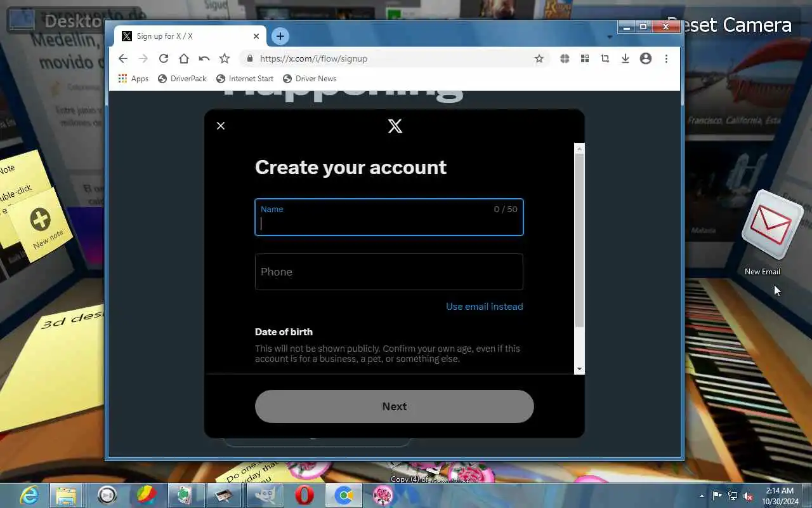Open the three-dot browser menu
Image resolution: width=812 pixels, height=508 pixels.
(x=666, y=58)
